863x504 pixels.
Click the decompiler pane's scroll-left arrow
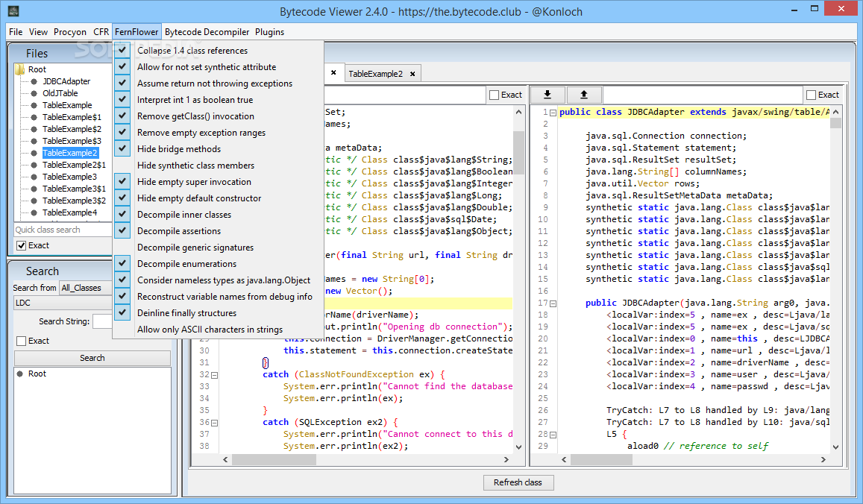(225, 459)
